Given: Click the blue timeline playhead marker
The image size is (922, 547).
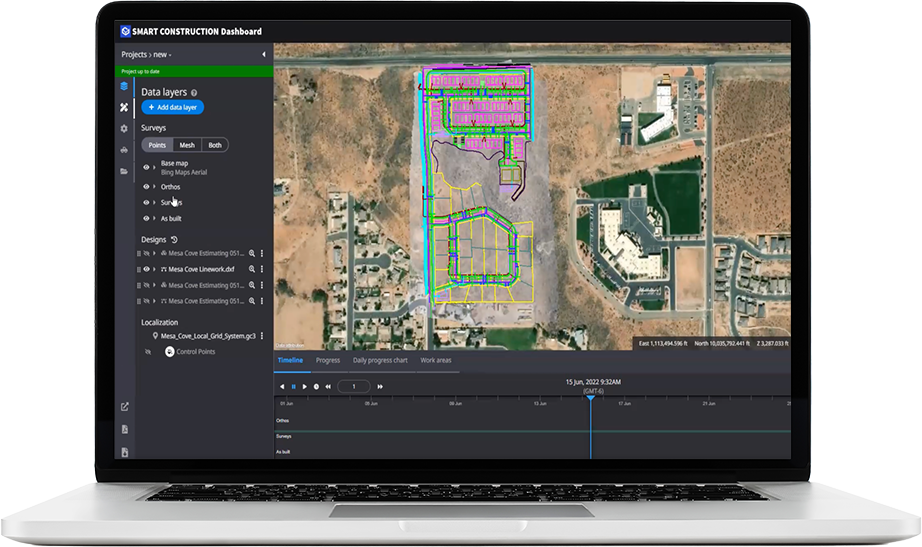Looking at the screenshot, I should click(x=590, y=399).
